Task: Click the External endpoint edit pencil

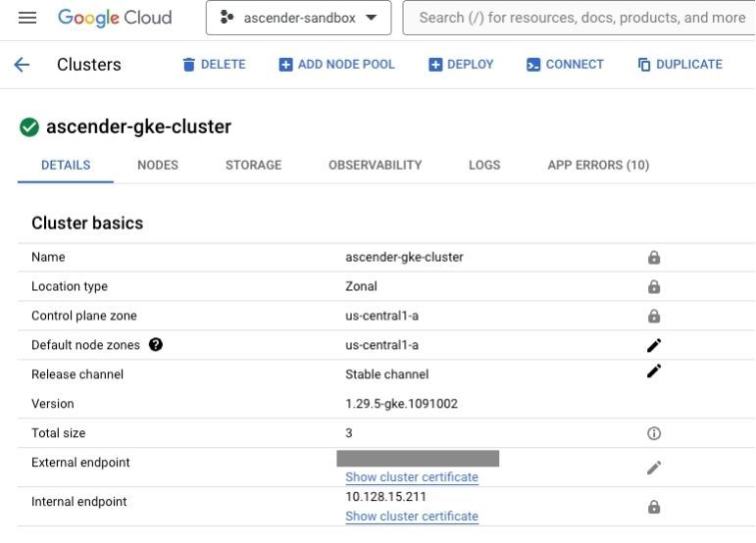Action: coord(654,468)
